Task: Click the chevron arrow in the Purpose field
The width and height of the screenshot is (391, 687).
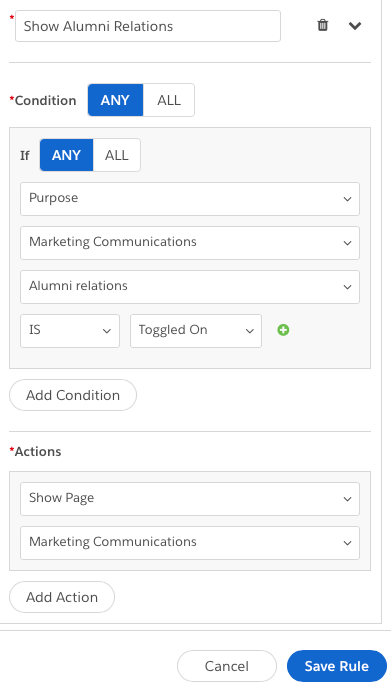Action: tap(347, 199)
